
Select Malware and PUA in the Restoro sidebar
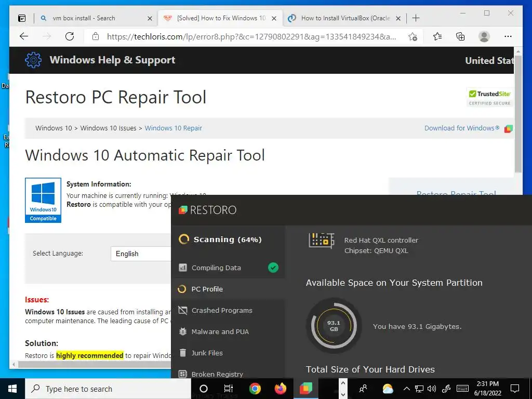228,332
